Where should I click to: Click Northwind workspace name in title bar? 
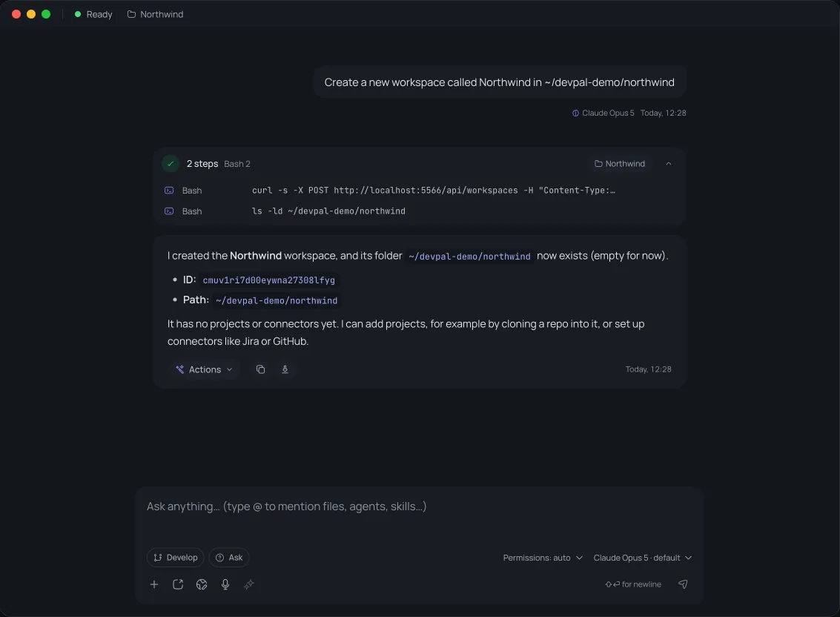coord(161,15)
